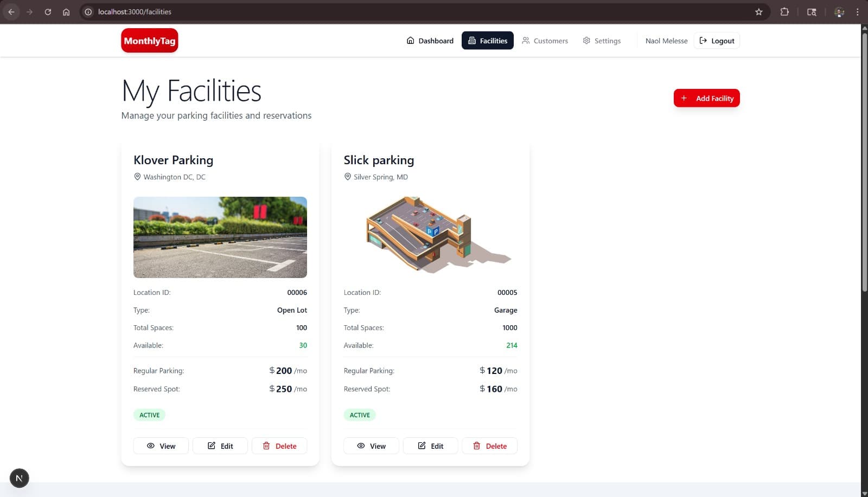868x497 pixels.
Task: Click the Location ID value 00005
Action: [x=507, y=293]
